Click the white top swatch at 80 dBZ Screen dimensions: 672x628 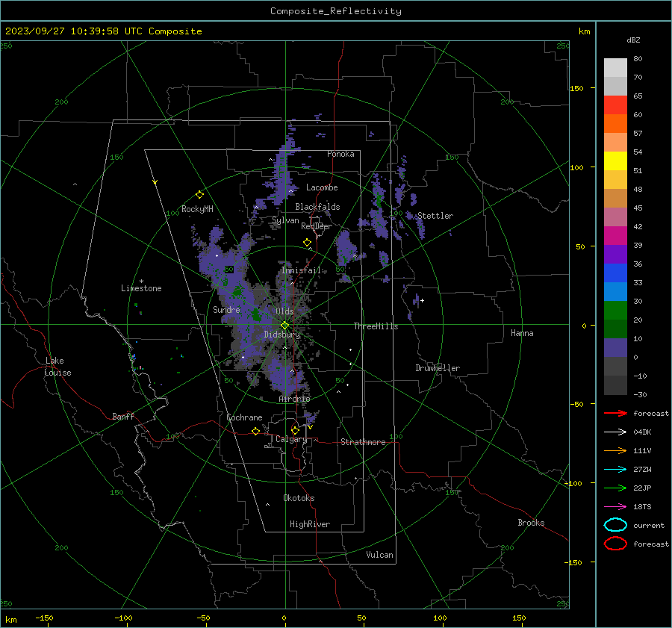[x=615, y=67]
